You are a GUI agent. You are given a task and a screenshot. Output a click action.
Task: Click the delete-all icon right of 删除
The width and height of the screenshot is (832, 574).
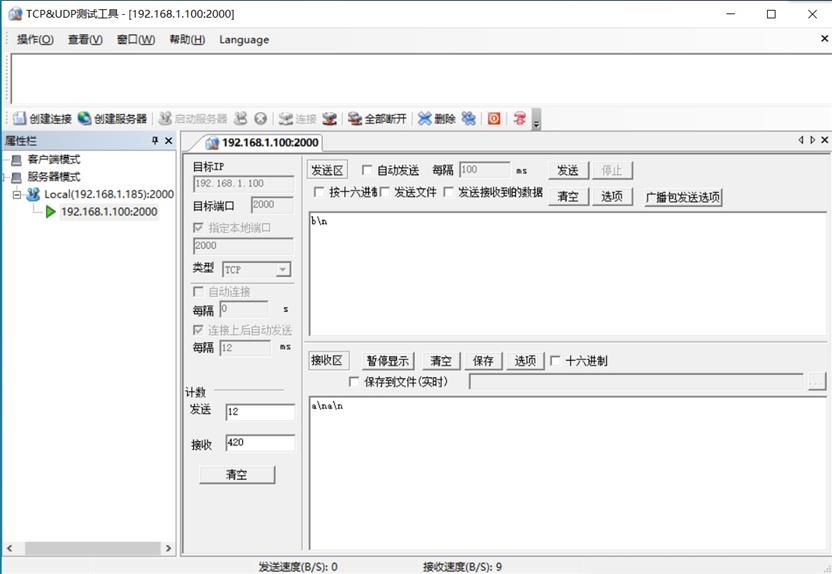coord(469,118)
